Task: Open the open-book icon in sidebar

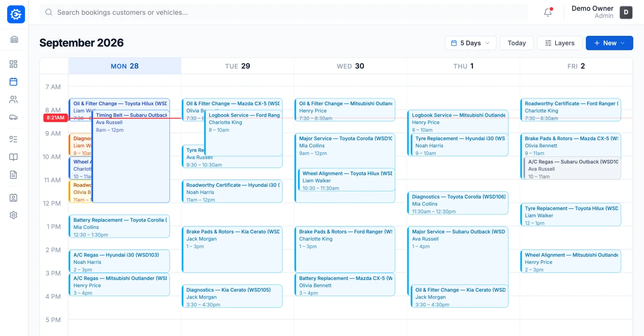Action: 13,157
